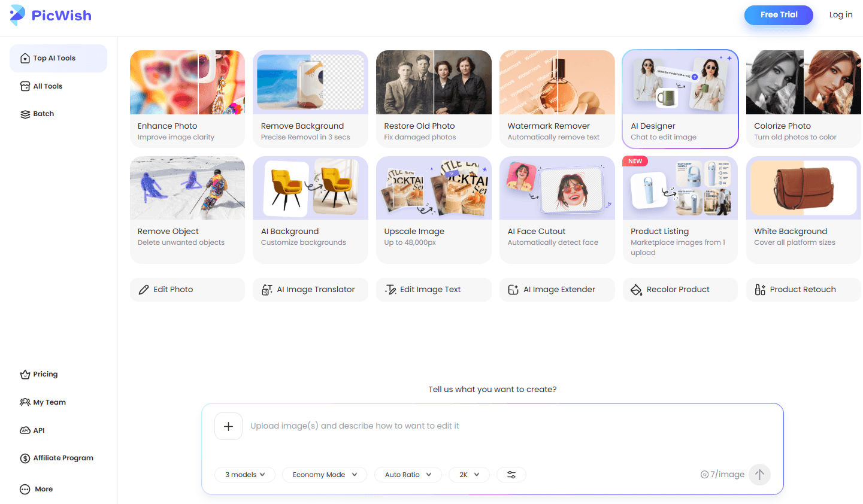Click 'Fix damaged photos' text
This screenshot has height=504, width=863.
coord(420,137)
